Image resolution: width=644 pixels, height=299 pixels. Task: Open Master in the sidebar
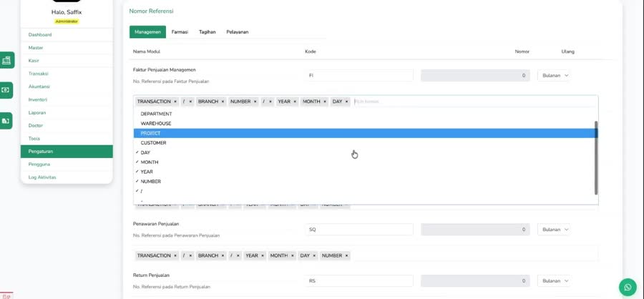(x=67, y=48)
